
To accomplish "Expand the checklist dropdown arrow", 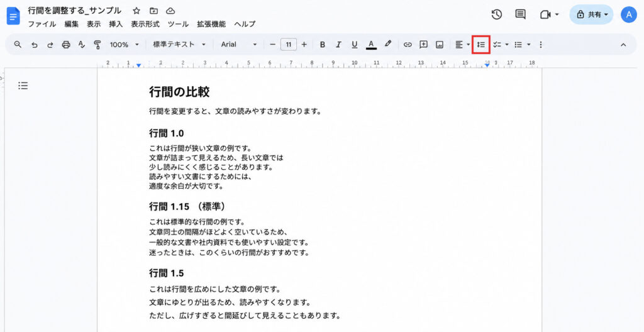I will [507, 45].
